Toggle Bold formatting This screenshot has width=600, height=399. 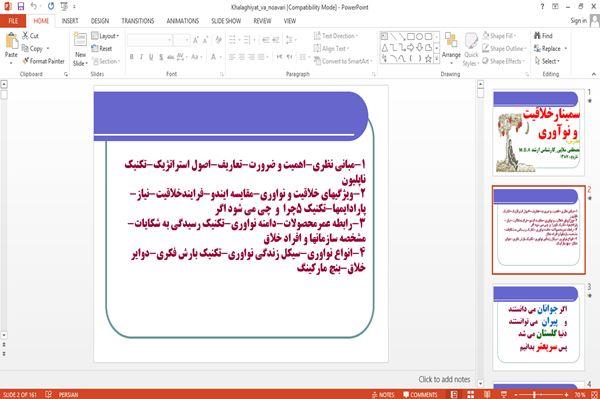pyautogui.click(x=131, y=57)
